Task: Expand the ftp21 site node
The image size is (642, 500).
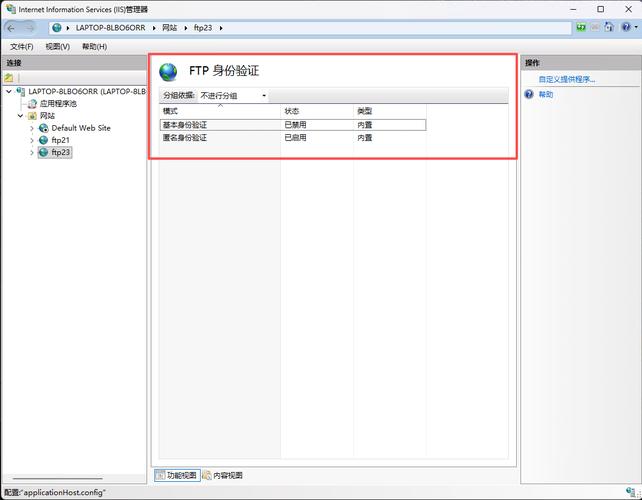Action: coord(31,140)
